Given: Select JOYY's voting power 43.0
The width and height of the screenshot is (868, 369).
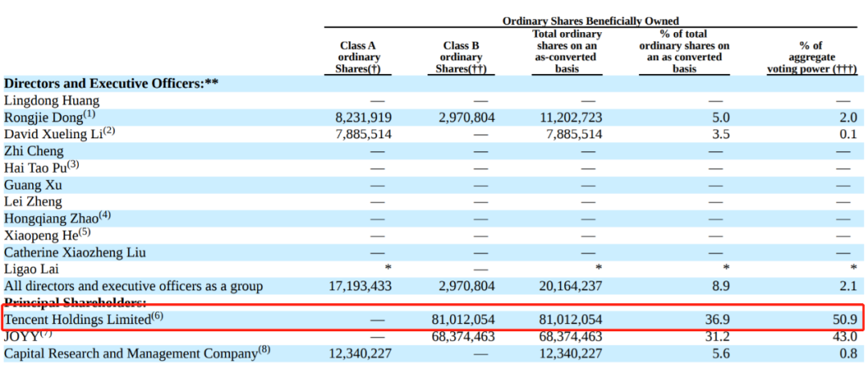Looking at the screenshot, I should pyautogui.click(x=845, y=337).
